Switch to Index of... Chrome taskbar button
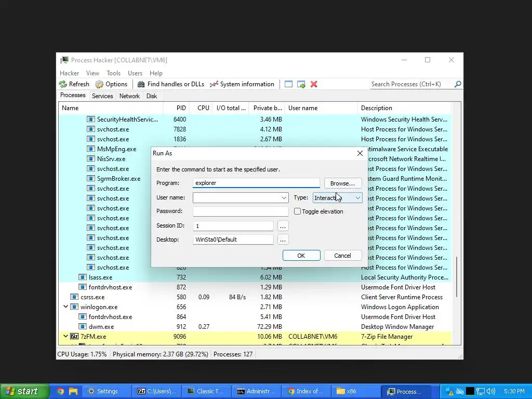Image resolution: width=532 pixels, height=399 pixels. pyautogui.click(x=305, y=391)
